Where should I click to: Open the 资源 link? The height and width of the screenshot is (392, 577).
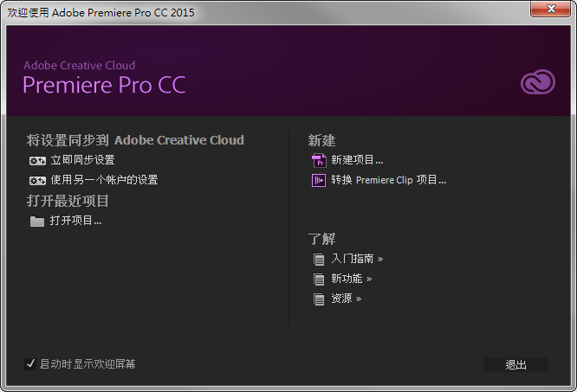click(347, 299)
